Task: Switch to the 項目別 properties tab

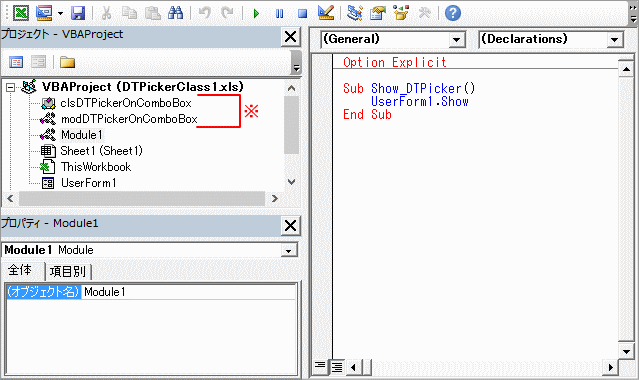Action: pyautogui.click(x=68, y=272)
